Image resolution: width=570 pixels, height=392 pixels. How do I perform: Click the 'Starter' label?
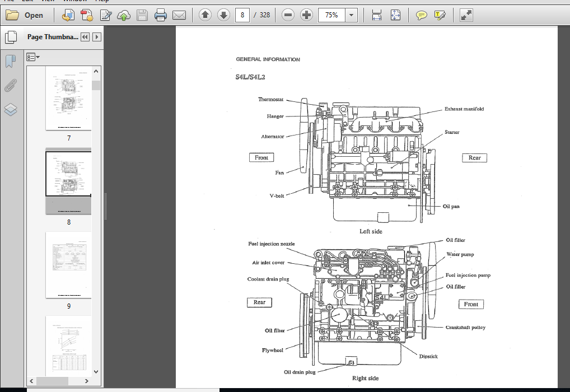coord(452,132)
